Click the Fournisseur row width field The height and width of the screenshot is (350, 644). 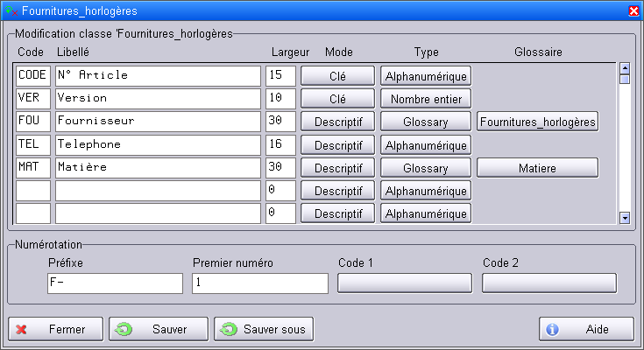[280, 122]
